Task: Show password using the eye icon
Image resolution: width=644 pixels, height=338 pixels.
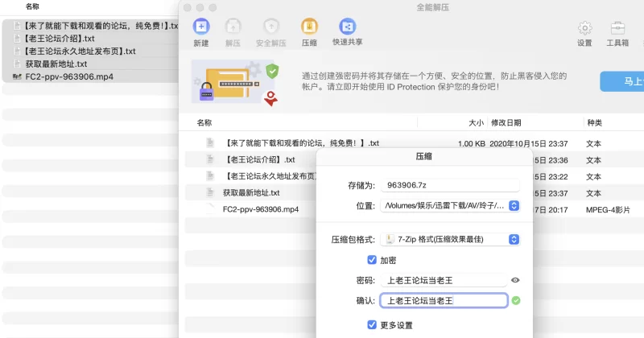Action: click(515, 280)
